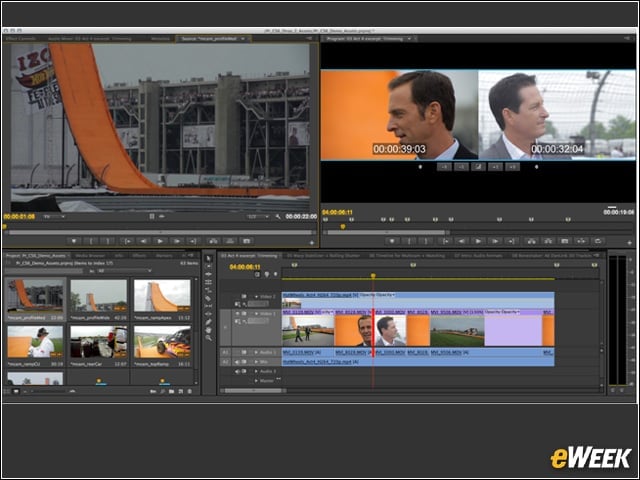Toggle the A1 track target
This screenshot has height=480, width=640.
(x=225, y=352)
